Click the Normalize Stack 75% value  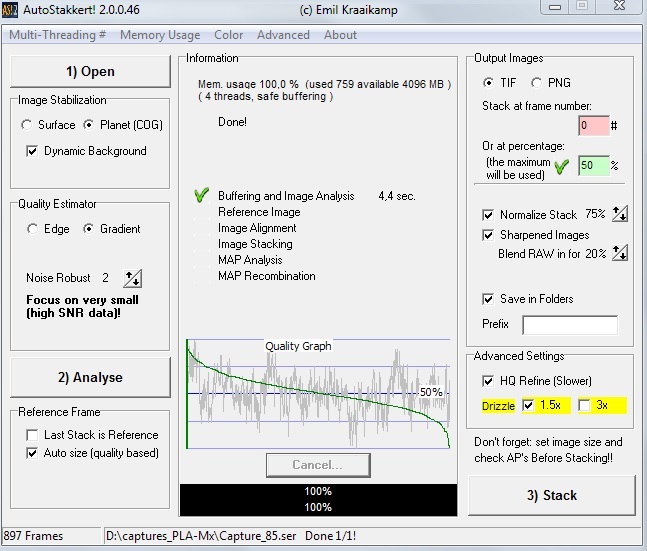click(595, 214)
